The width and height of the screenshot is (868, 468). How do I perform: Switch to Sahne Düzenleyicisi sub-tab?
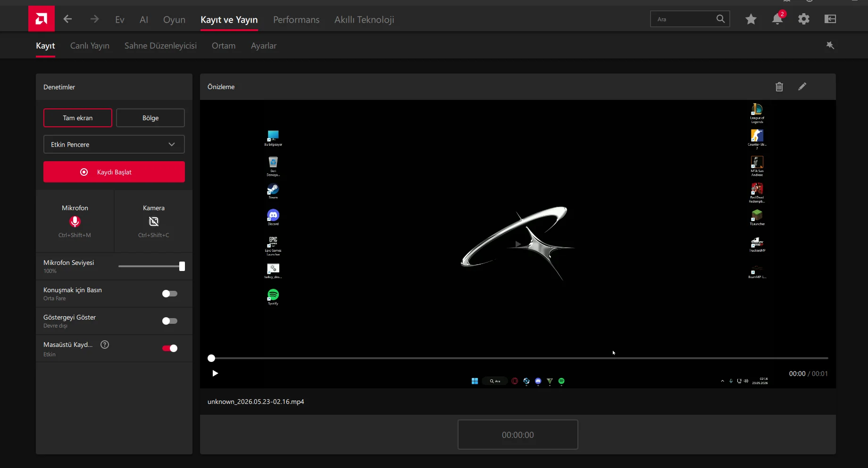(160, 46)
